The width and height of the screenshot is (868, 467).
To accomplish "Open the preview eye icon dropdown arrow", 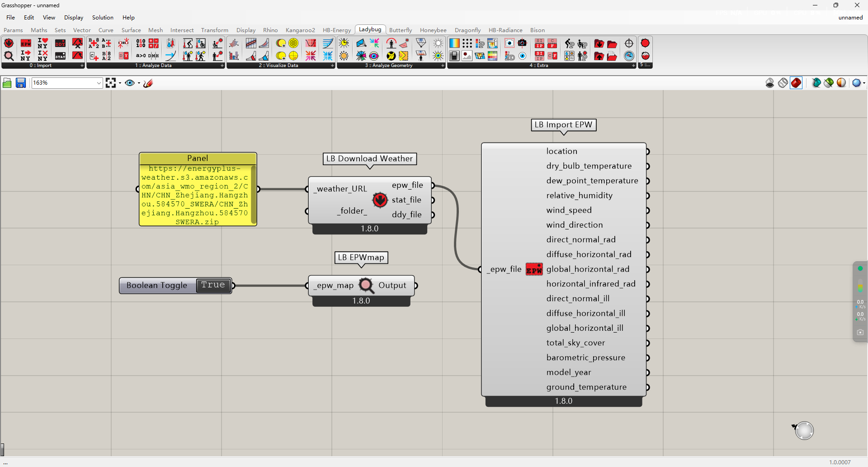I will (139, 83).
